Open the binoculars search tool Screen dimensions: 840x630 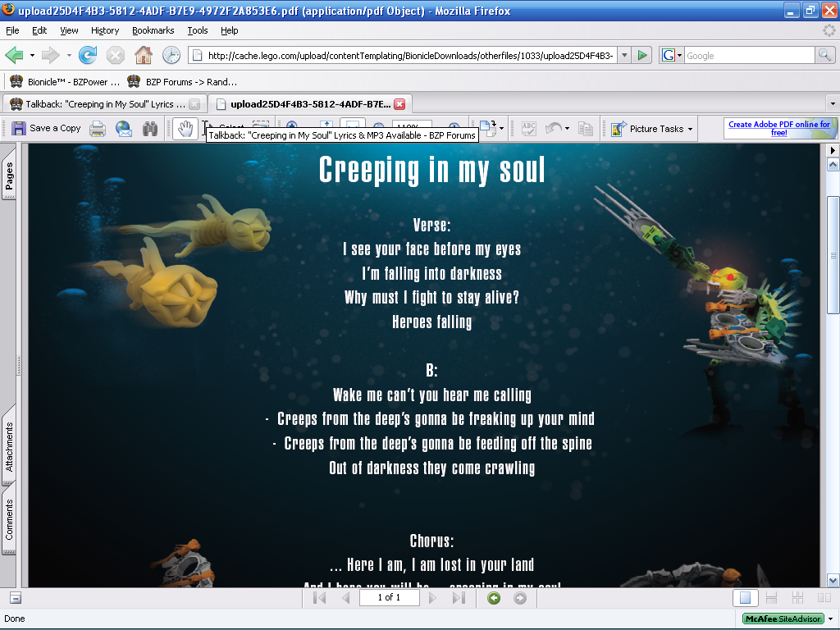(150, 129)
